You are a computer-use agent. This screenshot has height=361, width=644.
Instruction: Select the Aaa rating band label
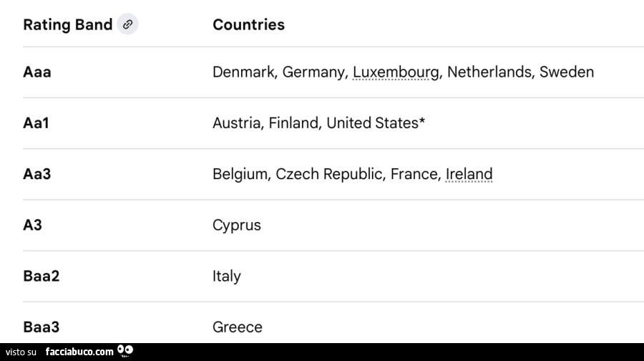coord(37,72)
